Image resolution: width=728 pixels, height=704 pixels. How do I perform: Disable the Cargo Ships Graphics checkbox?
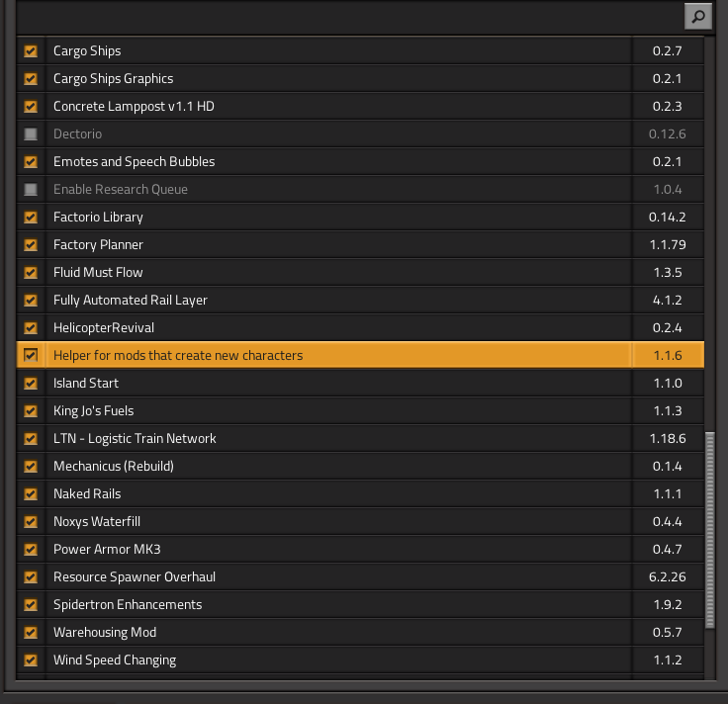pyautogui.click(x=31, y=78)
